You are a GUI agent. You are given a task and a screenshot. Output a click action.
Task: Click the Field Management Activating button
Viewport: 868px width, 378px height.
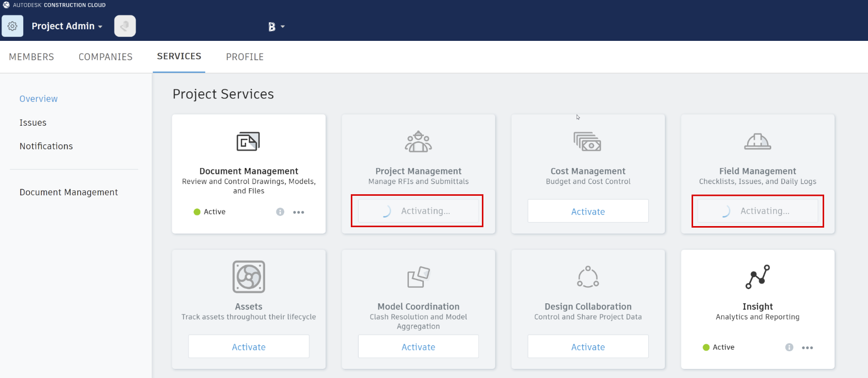point(758,211)
